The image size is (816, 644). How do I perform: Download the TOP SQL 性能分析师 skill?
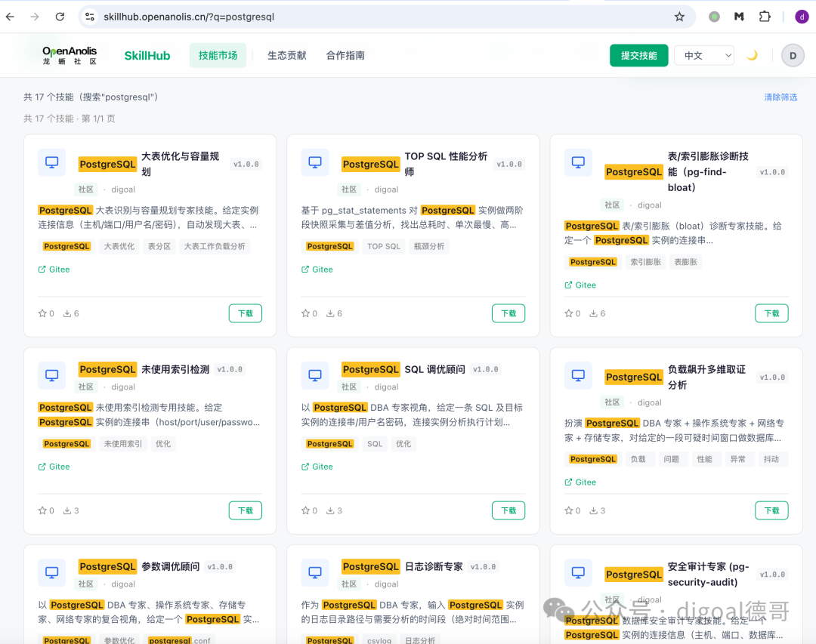(x=508, y=313)
